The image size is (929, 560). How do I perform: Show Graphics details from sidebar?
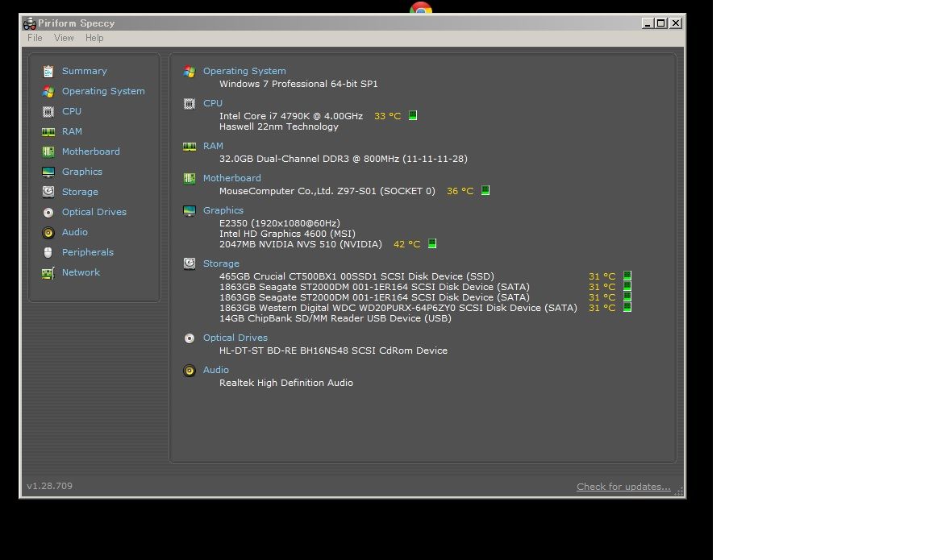(x=82, y=172)
